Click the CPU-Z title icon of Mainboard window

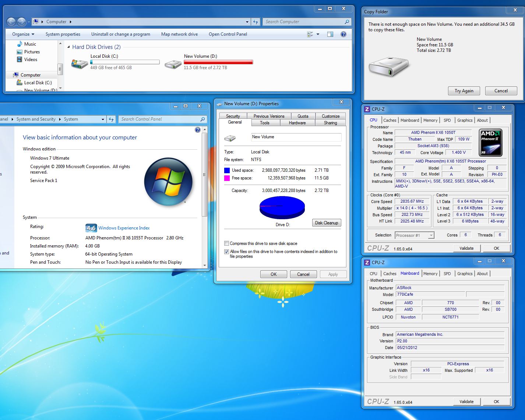pyautogui.click(x=367, y=263)
